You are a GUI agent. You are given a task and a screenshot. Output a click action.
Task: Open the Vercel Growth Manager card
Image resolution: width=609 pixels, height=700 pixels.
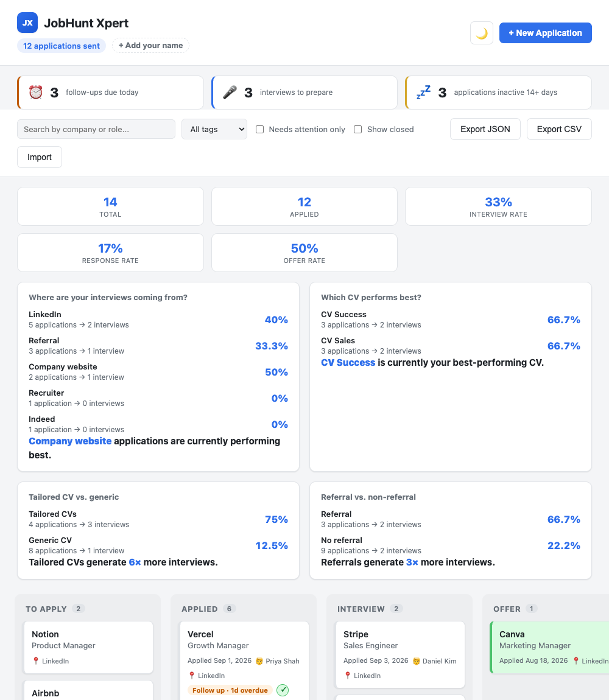pyautogui.click(x=244, y=660)
